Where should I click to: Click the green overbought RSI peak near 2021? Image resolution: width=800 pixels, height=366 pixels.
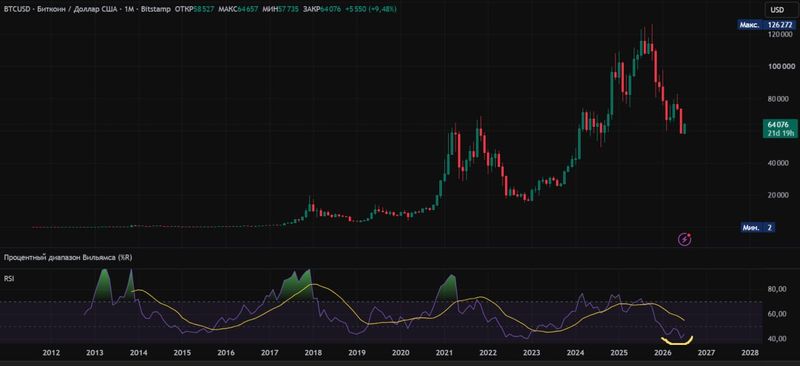447,289
